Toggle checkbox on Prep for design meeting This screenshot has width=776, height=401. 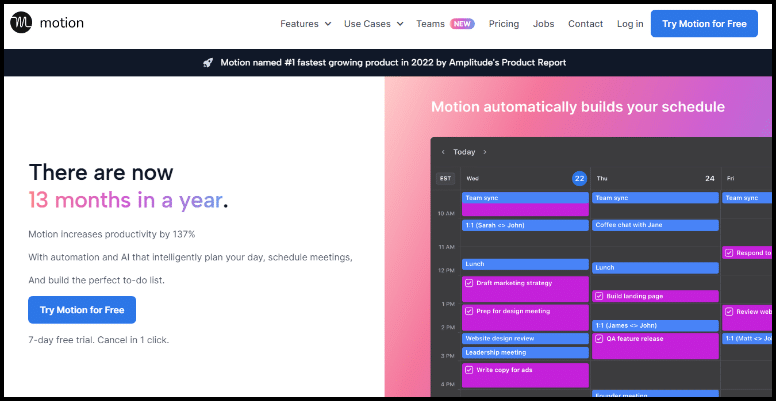(x=469, y=311)
